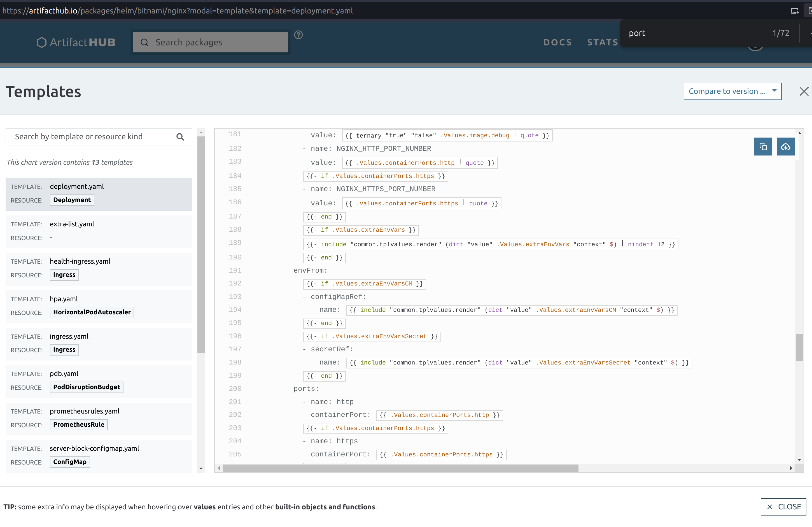This screenshot has height=527, width=812.
Task: Click the template search magnifier icon
Action: pos(180,137)
